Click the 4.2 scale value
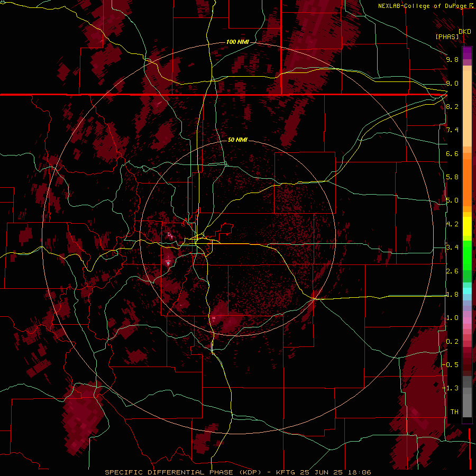Viewport: 476px width, 476px height. (452, 224)
